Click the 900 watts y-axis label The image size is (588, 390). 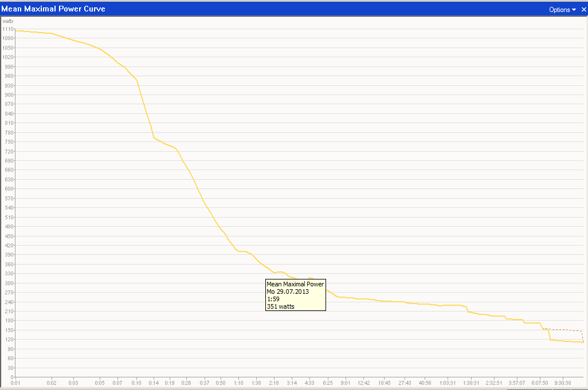click(9, 95)
